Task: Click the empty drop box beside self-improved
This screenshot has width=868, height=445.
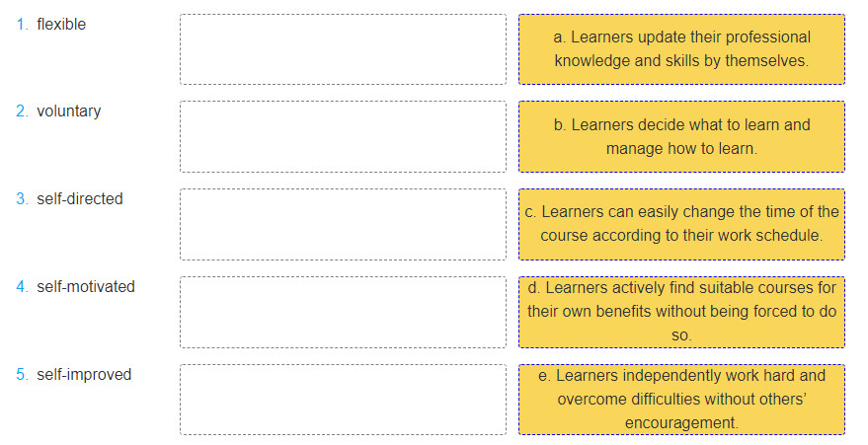Action: (343, 400)
